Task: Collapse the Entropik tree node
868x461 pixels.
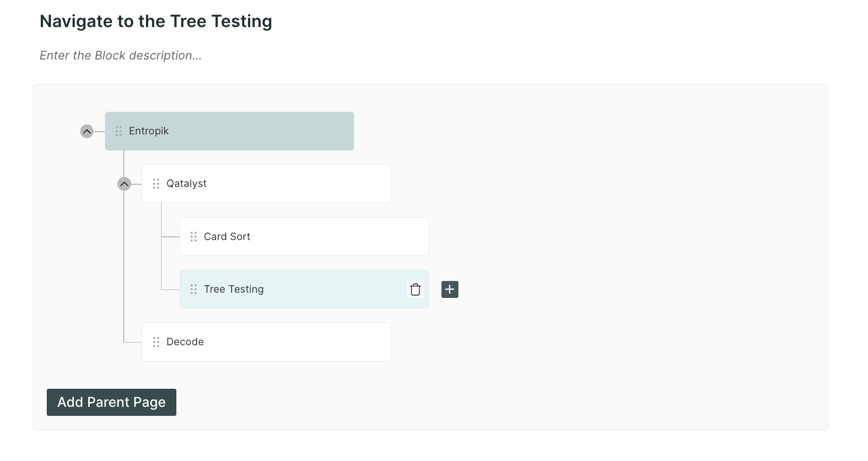Action: (x=87, y=131)
